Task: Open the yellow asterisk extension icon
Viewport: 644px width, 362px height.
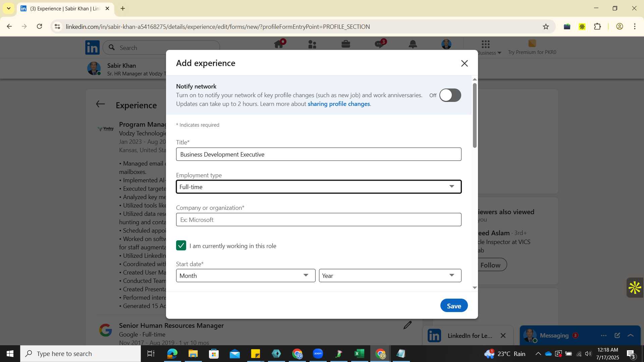Action: [x=582, y=26]
